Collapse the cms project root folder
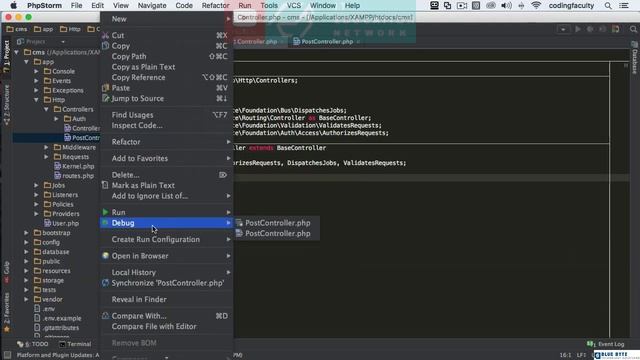 (x=17, y=52)
